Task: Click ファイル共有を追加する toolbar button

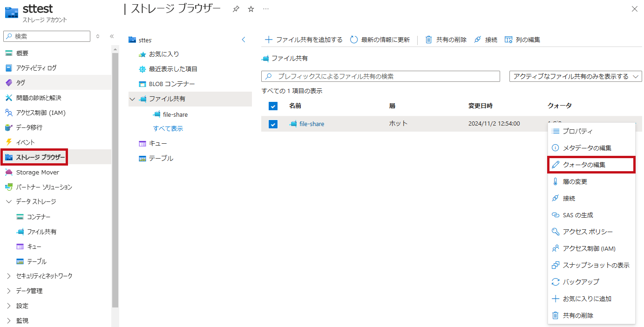Action: (304, 40)
